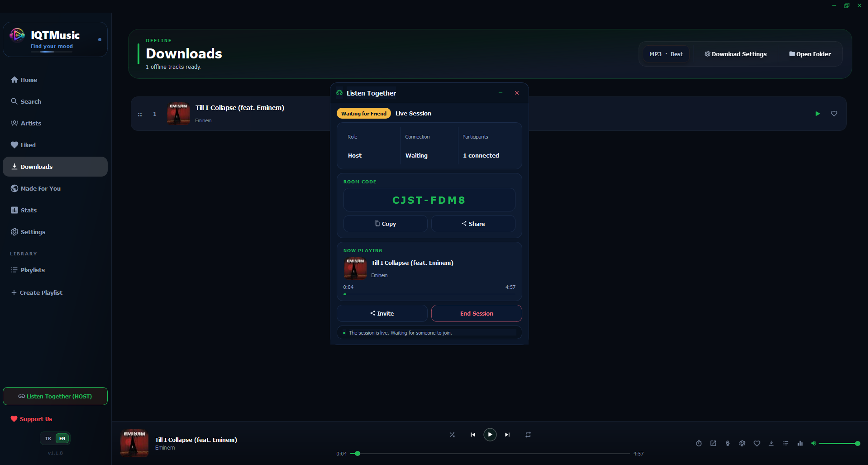Open the mini player pop-out icon

(713, 443)
